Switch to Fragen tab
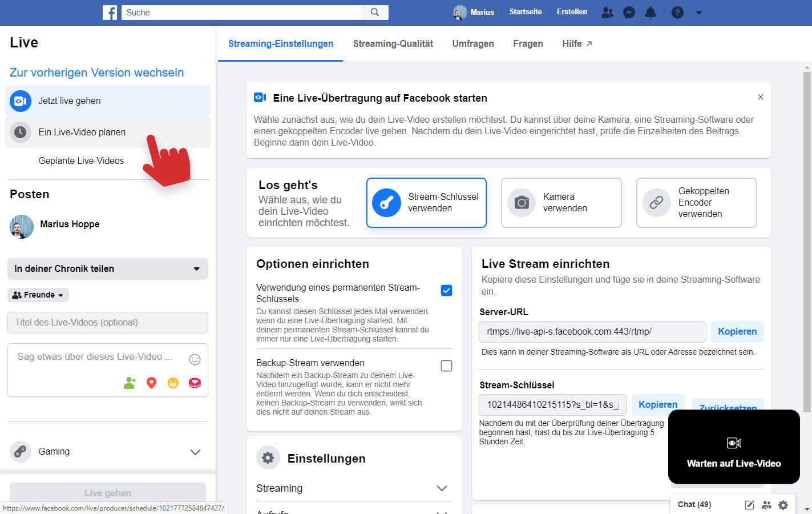Viewport: 812px width, 514px height. pos(528,43)
